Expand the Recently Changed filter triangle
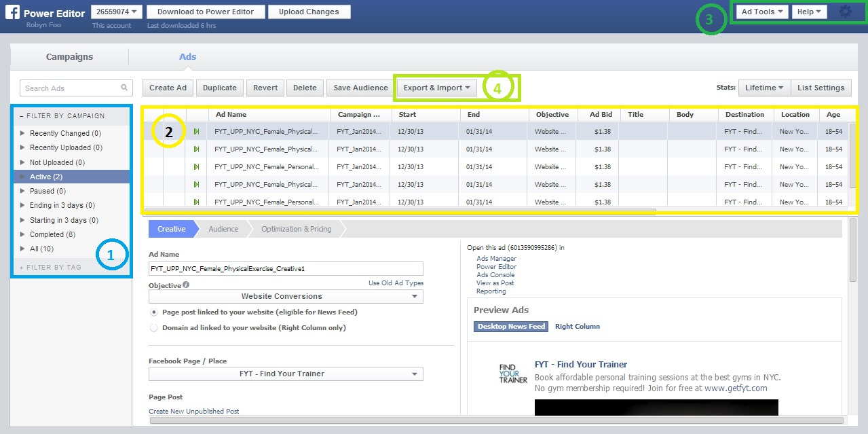Viewport: 868px width, 434px height. (x=23, y=133)
